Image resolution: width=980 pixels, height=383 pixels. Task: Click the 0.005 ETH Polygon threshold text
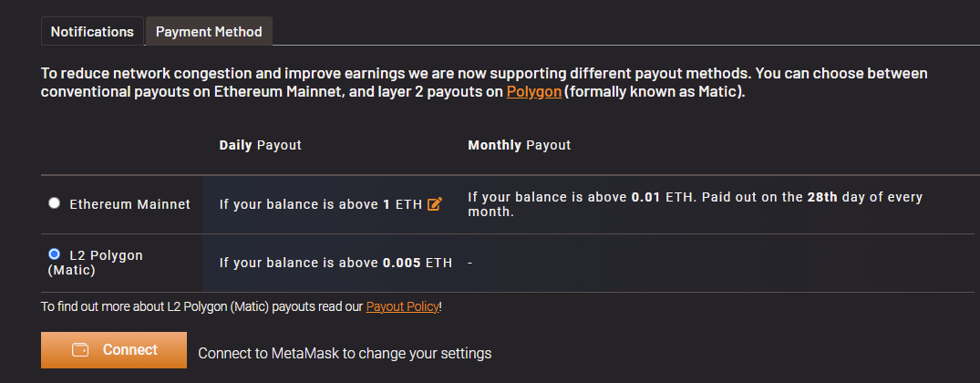click(417, 263)
